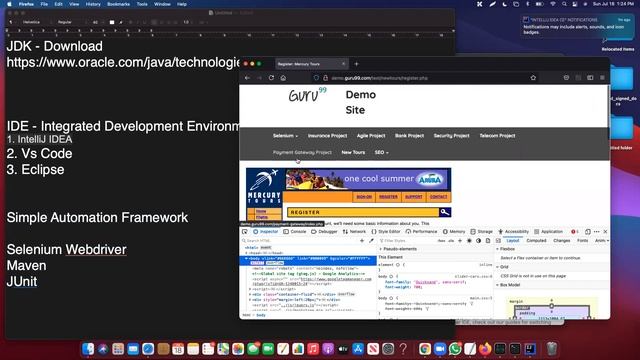Open the Style Editor tab
This screenshot has height=360, width=640.
coord(386,231)
